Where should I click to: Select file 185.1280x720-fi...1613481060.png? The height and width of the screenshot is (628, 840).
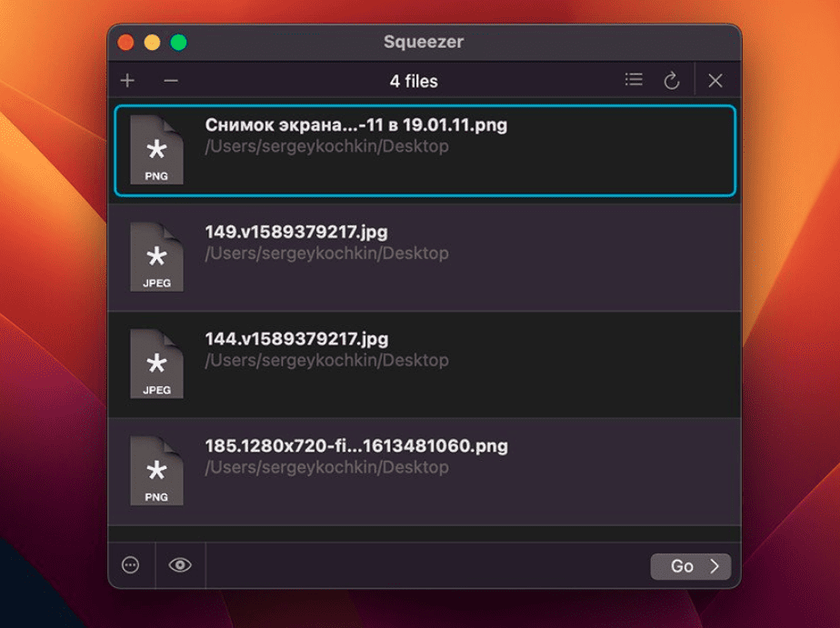coord(425,472)
